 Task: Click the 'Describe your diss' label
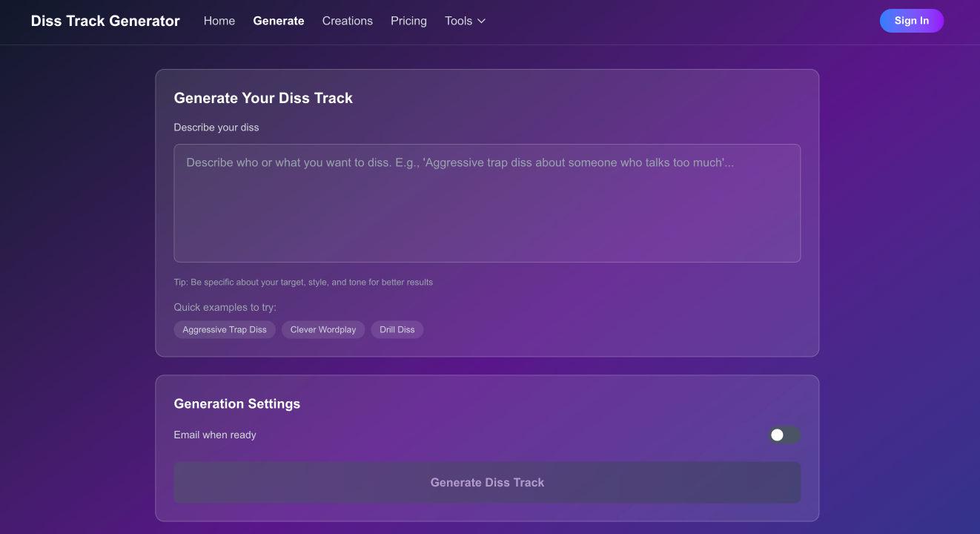tap(216, 128)
